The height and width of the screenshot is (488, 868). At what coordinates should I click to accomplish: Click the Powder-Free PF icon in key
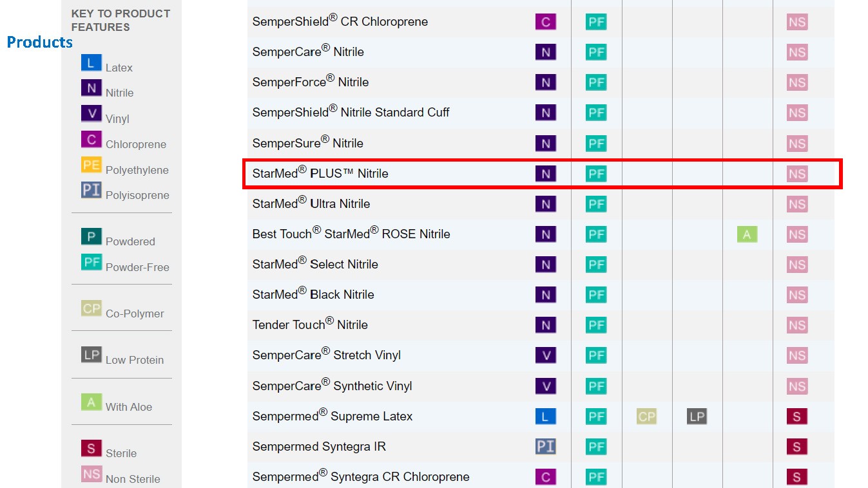92,262
